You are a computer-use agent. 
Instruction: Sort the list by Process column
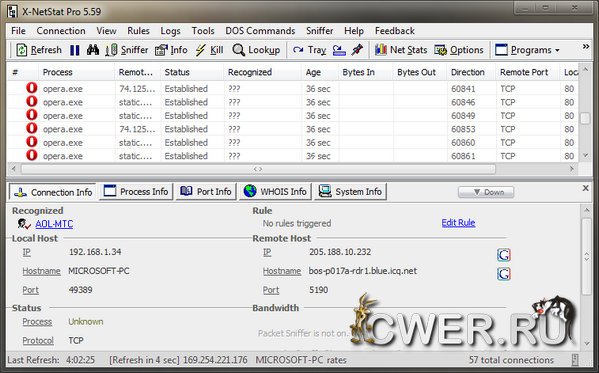[x=76, y=72]
